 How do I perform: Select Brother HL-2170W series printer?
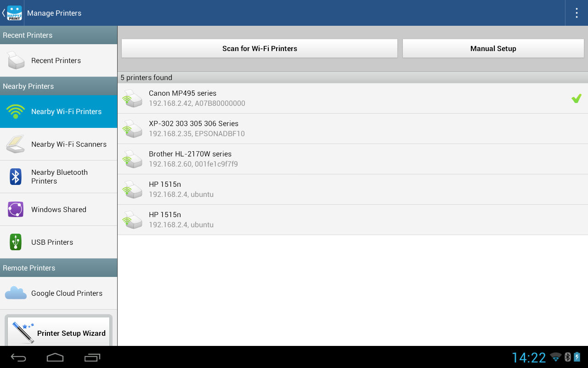click(x=353, y=159)
